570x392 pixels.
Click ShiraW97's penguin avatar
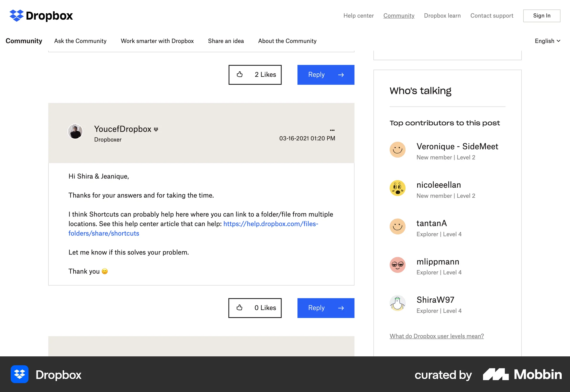398,303
